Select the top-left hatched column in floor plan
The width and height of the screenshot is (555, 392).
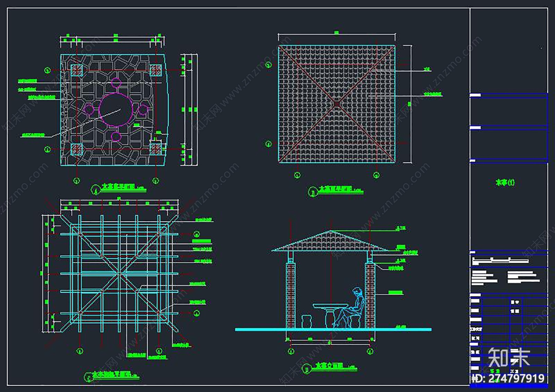76,70
